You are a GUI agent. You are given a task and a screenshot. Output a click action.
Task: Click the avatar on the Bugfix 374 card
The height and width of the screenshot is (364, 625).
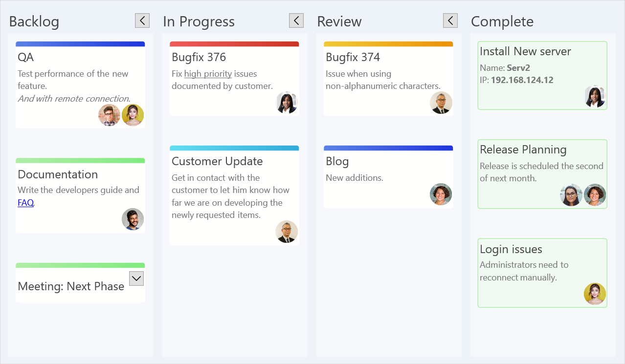coord(441,103)
